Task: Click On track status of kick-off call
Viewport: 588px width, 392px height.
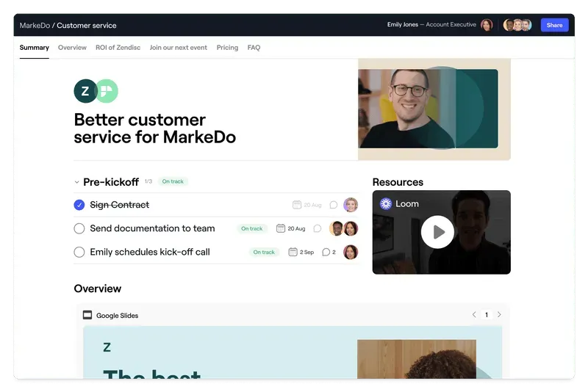Action: (264, 252)
